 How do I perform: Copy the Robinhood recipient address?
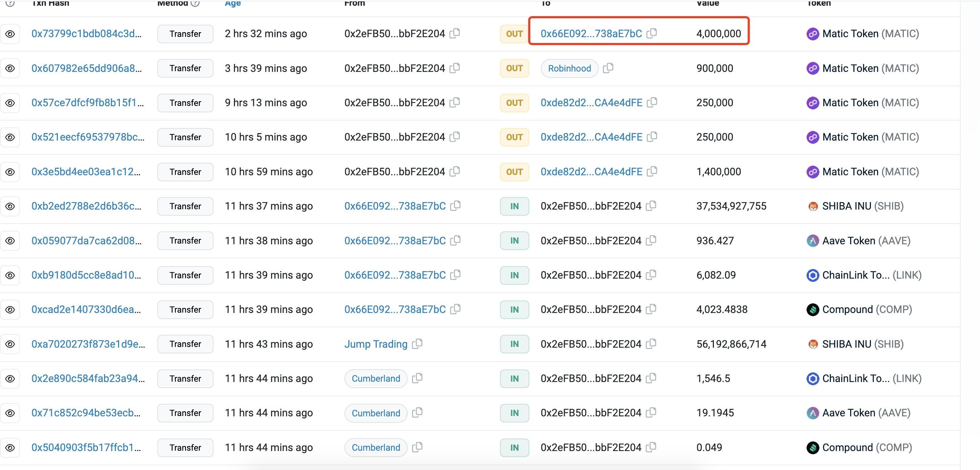[608, 68]
